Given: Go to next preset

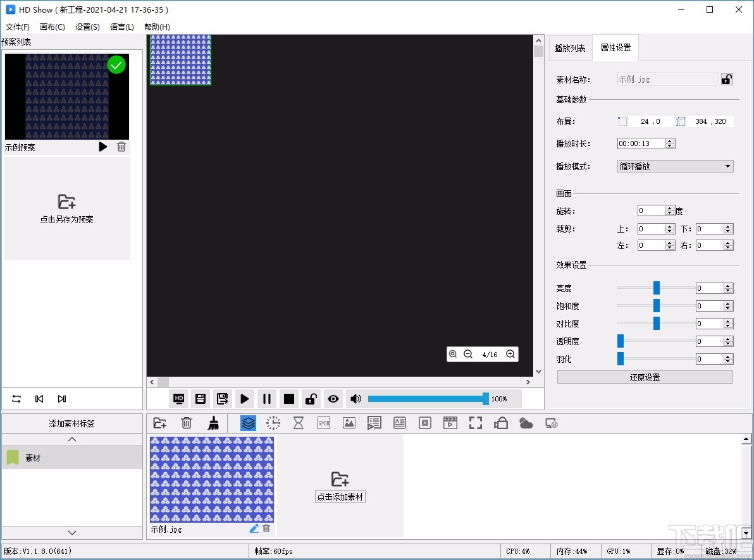Looking at the screenshot, I should click(x=62, y=398).
